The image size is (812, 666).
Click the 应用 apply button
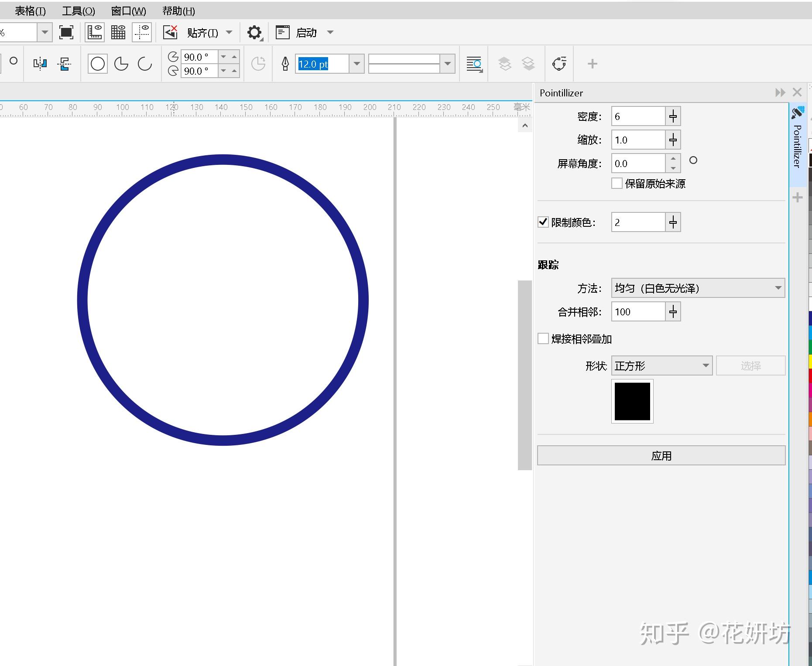661,455
